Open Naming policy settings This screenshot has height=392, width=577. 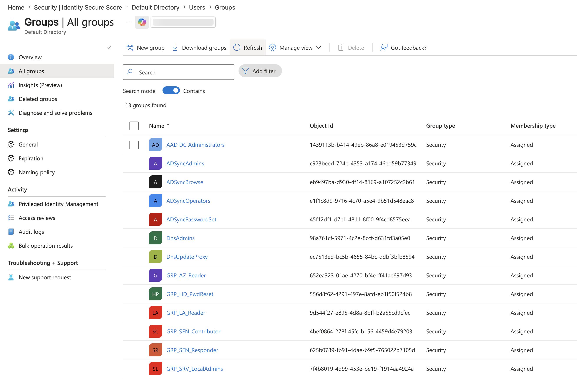pos(57,172)
